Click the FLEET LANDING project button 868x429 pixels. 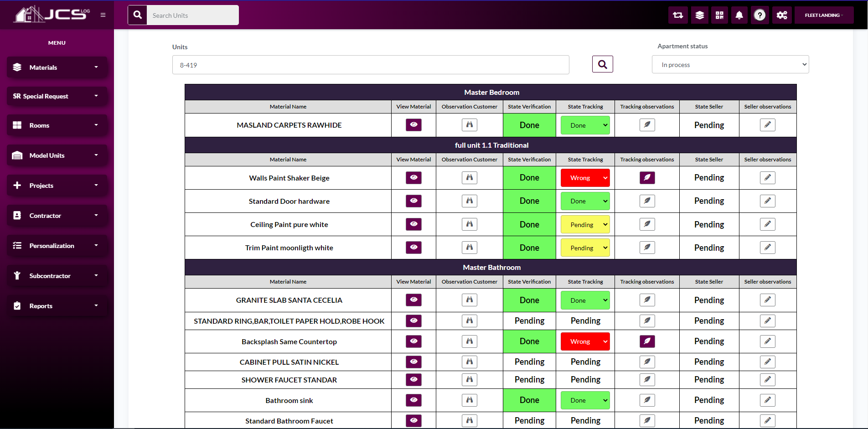pos(823,16)
